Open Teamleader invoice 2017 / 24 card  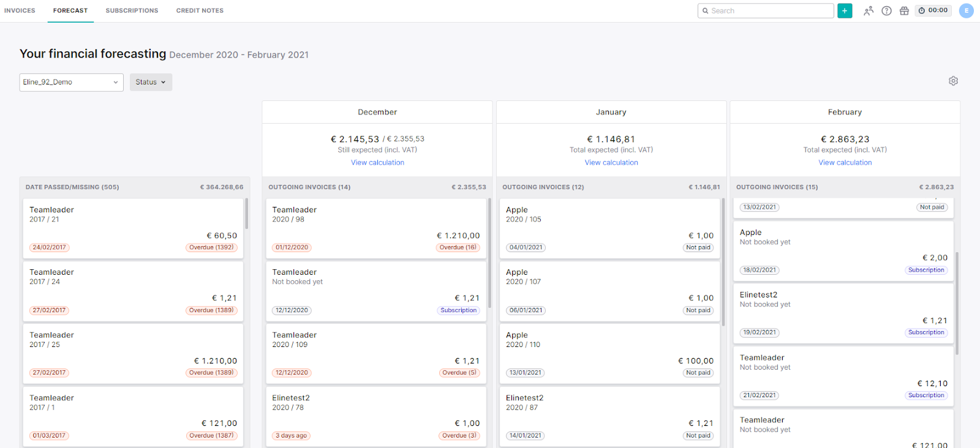coord(133,291)
